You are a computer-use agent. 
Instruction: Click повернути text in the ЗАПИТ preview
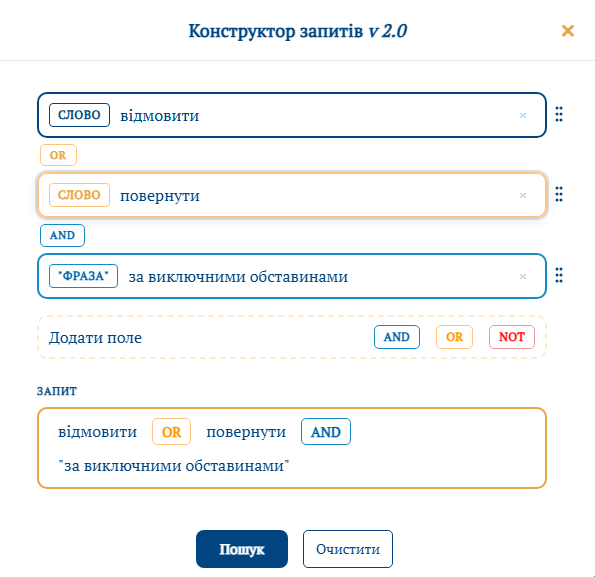click(x=246, y=432)
